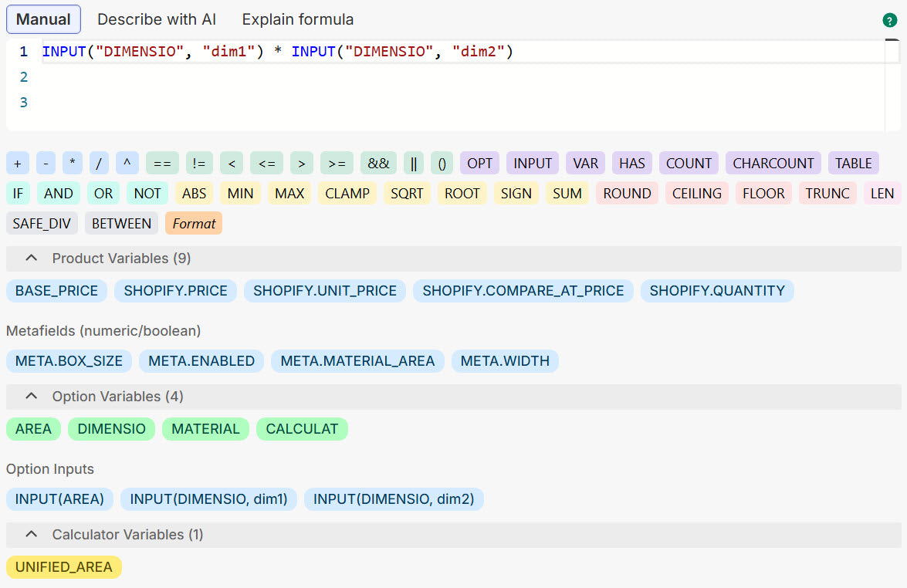Viewport: 907px width, 588px height.
Task: Insert the SUM function
Action: tap(567, 194)
